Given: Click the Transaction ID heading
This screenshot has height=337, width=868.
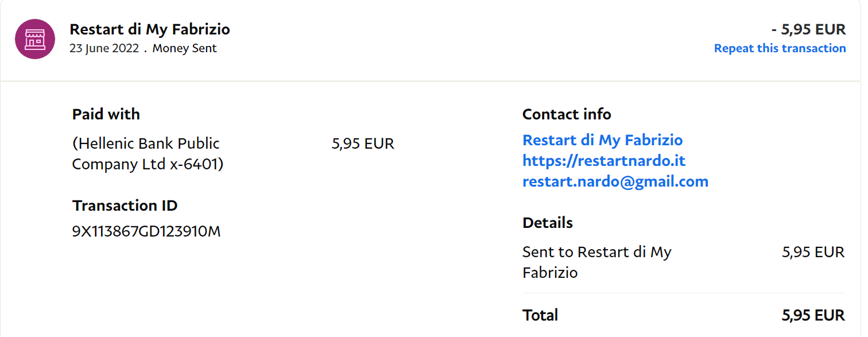Looking at the screenshot, I should point(125,206).
